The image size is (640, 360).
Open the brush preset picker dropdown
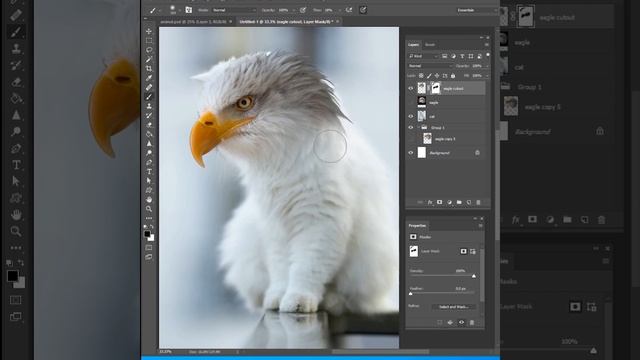(x=179, y=10)
